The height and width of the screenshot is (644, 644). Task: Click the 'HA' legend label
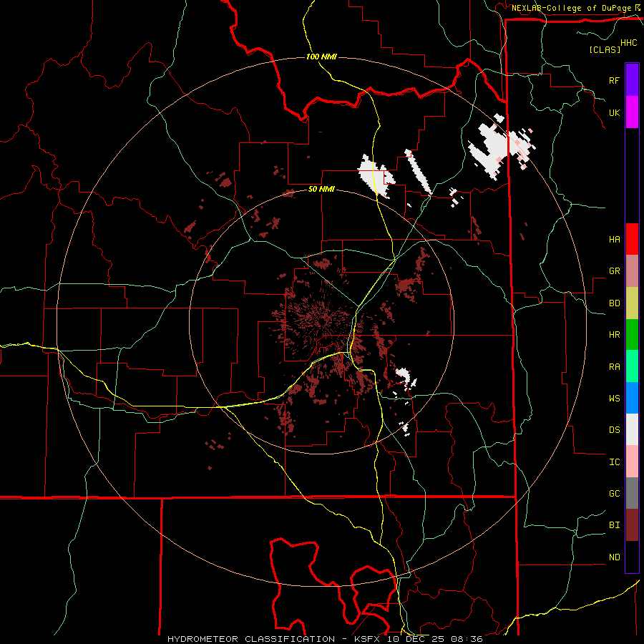point(614,240)
